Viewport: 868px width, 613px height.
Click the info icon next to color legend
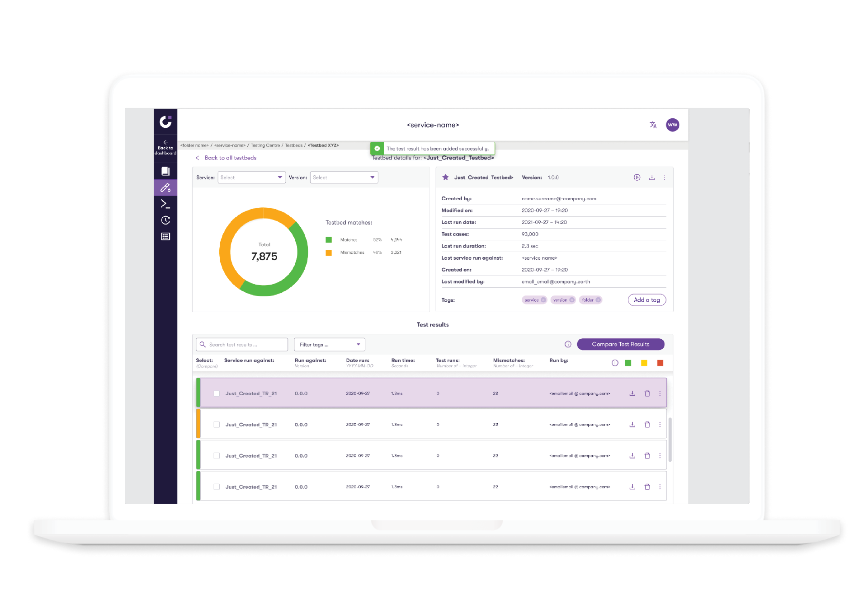point(615,363)
